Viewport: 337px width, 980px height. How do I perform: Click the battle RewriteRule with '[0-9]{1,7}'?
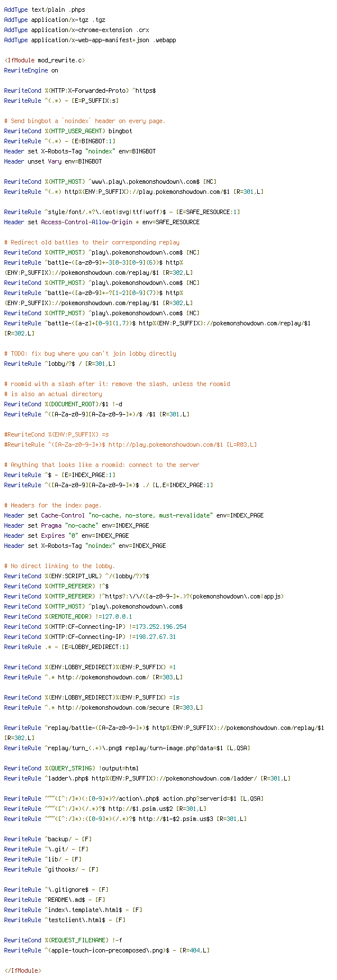(x=157, y=329)
